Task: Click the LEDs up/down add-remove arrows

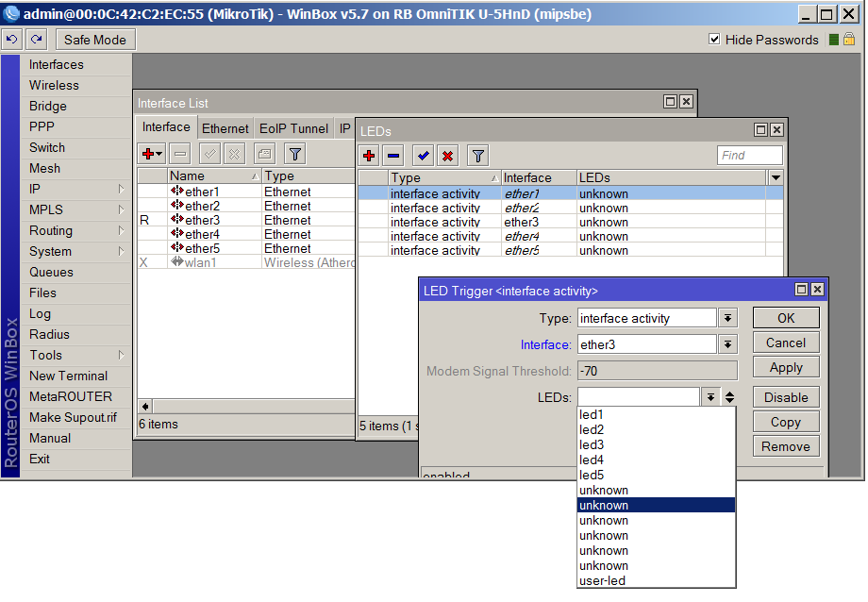Action: [729, 397]
